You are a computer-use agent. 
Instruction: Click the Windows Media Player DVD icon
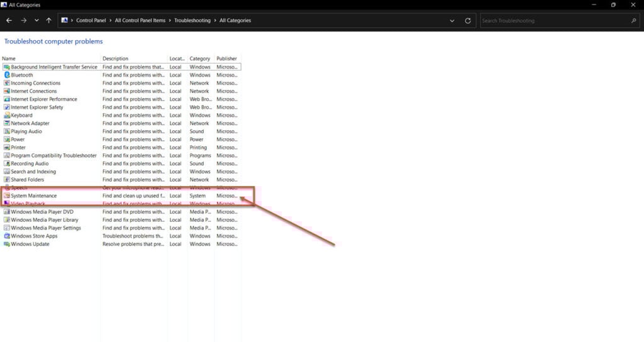(x=6, y=212)
